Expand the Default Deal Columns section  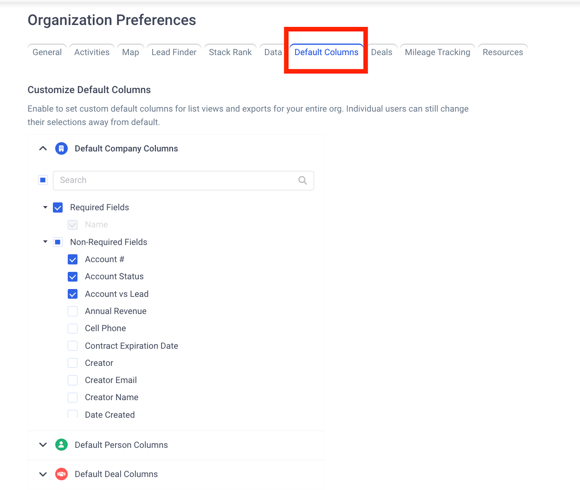point(43,474)
